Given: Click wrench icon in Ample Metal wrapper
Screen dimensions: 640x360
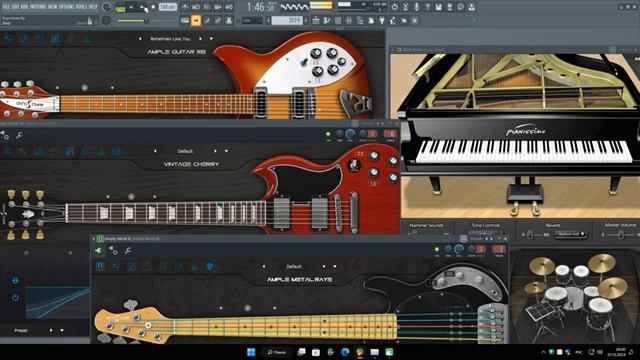Looking at the screenshot, I should pos(128,251).
